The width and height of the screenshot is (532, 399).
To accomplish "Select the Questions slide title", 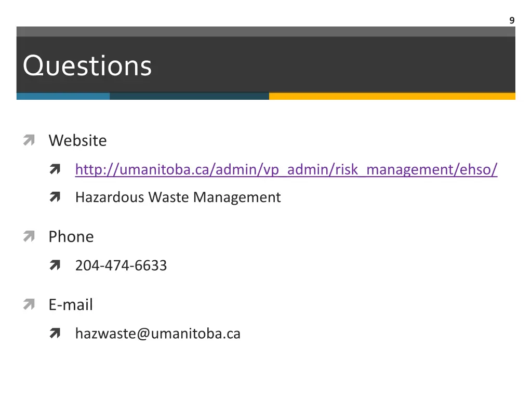I will click(87, 66).
